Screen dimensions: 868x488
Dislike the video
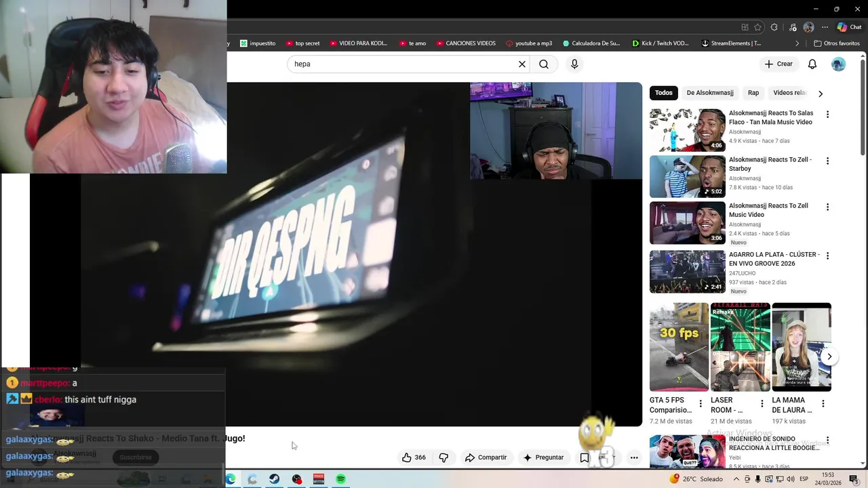tap(443, 457)
